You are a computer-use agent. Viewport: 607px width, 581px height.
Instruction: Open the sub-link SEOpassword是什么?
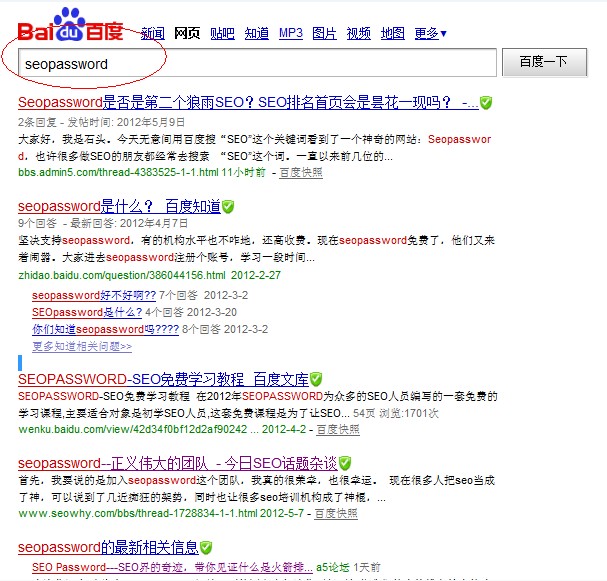pyautogui.click(x=87, y=312)
